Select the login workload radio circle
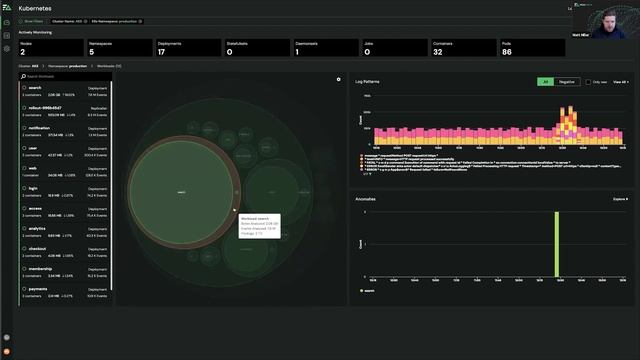This screenshot has height=360, width=640. 24,188
